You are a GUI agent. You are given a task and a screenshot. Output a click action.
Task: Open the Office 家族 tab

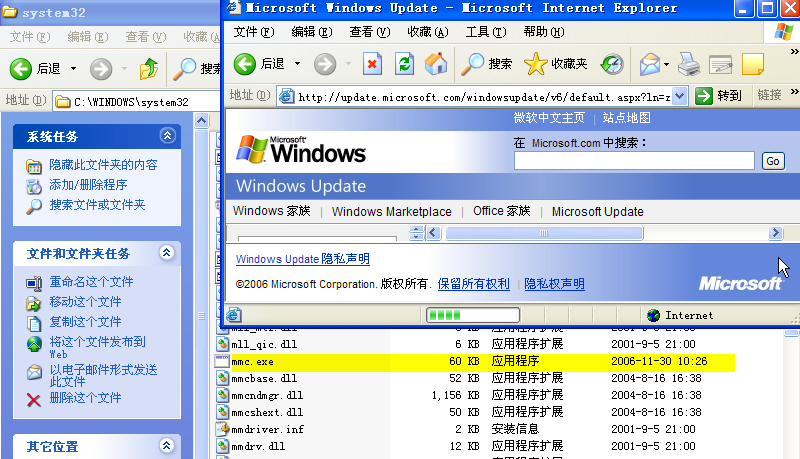click(x=502, y=211)
